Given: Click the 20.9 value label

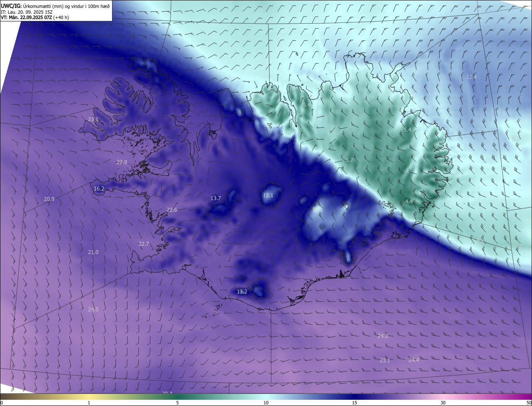Looking at the screenshot, I should pos(49,199).
